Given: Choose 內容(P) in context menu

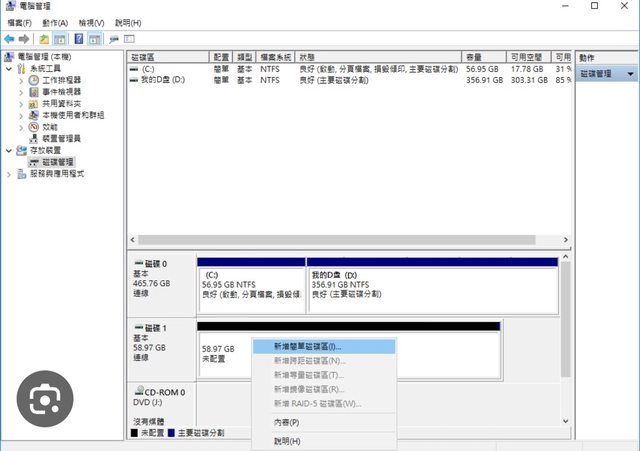Looking at the screenshot, I should pyautogui.click(x=286, y=422).
